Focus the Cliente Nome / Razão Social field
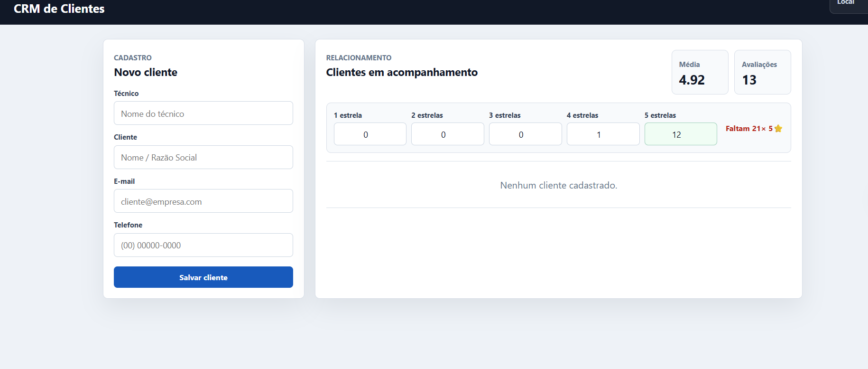 point(203,157)
